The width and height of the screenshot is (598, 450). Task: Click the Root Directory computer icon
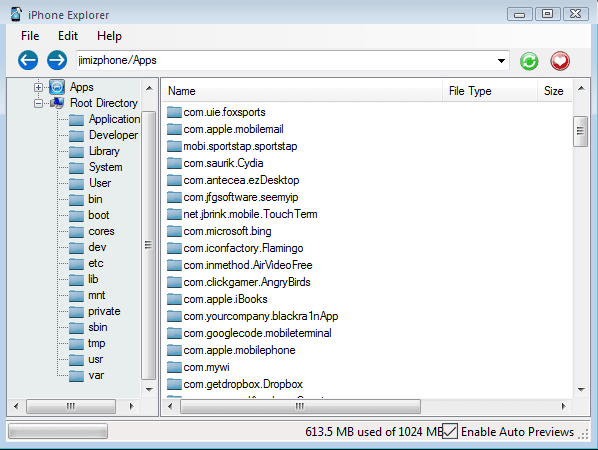point(57,103)
